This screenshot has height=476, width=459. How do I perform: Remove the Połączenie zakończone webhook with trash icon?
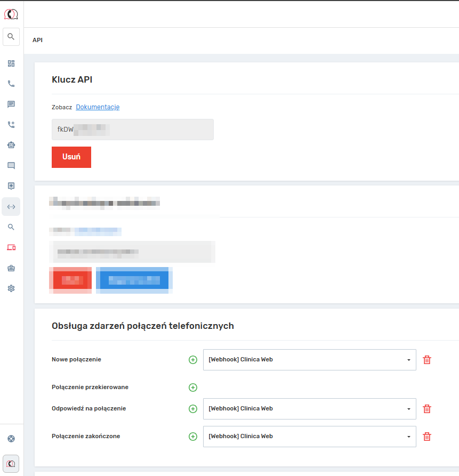click(426, 437)
